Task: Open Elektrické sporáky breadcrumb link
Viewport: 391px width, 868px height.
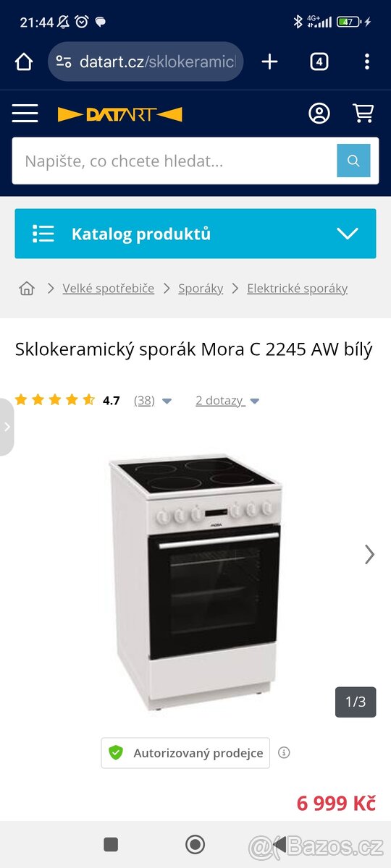Action: [297, 289]
